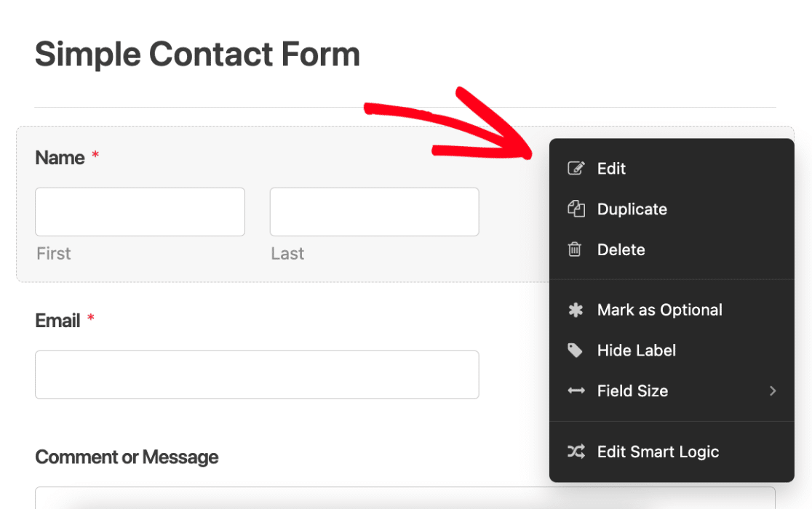Screen dimensions: 812x509
Task: Click the asterisk icon beside Mark as Optional
Action: click(x=576, y=310)
